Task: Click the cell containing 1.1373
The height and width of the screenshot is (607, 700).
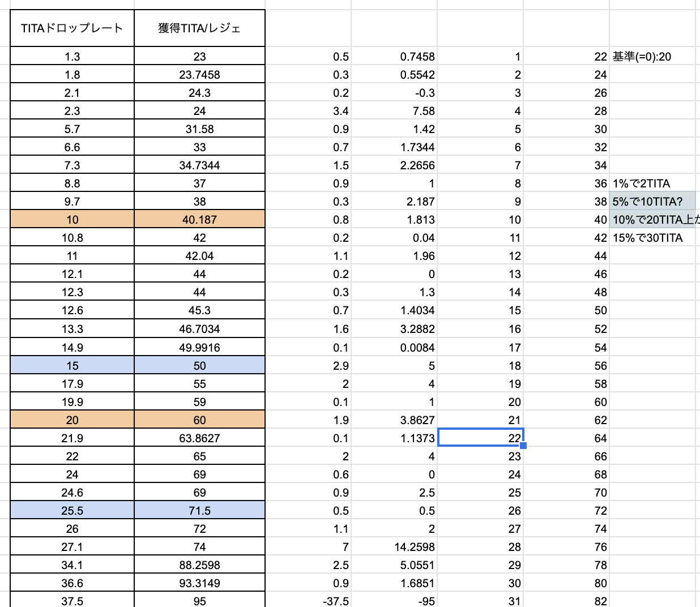Action: [x=395, y=438]
